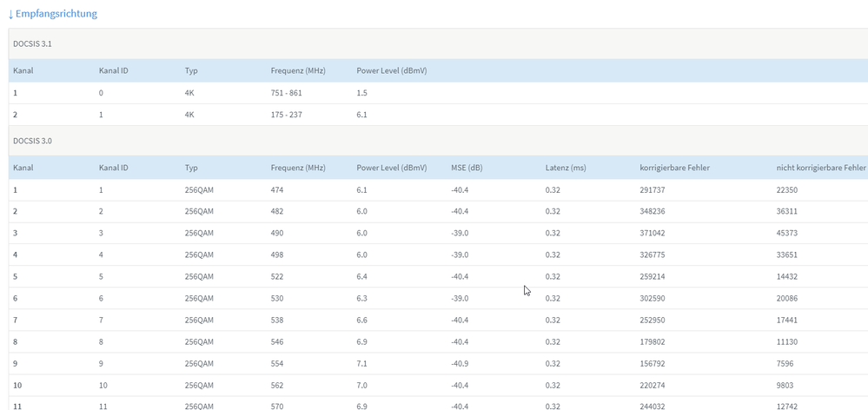Select uncorrectable errors value 36311

coord(787,211)
